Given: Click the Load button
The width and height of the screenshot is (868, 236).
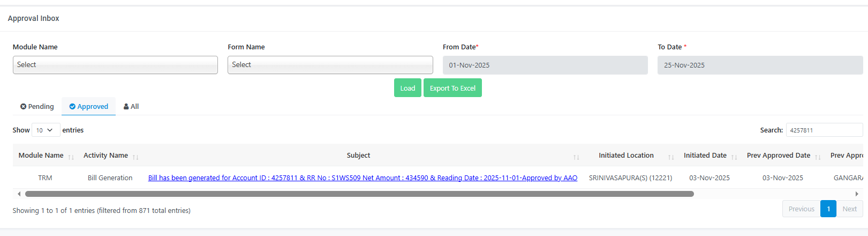Looking at the screenshot, I should [x=407, y=88].
